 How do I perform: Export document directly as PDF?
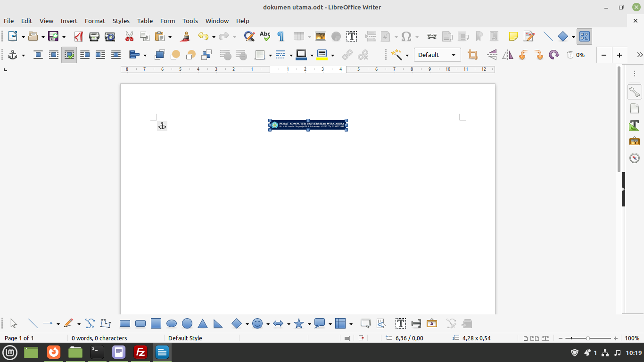(x=79, y=36)
